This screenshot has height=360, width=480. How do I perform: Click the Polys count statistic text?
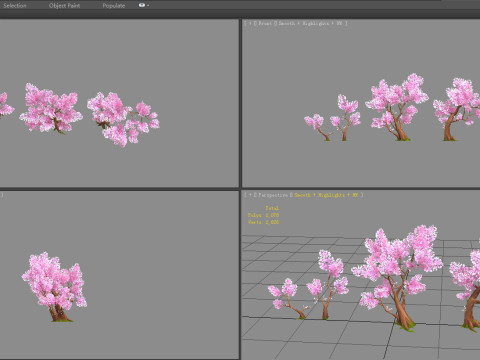click(x=263, y=215)
